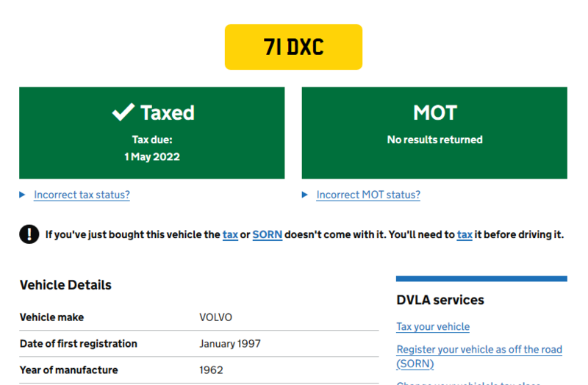Click the yellow 71 DXC number plate

pyautogui.click(x=293, y=47)
